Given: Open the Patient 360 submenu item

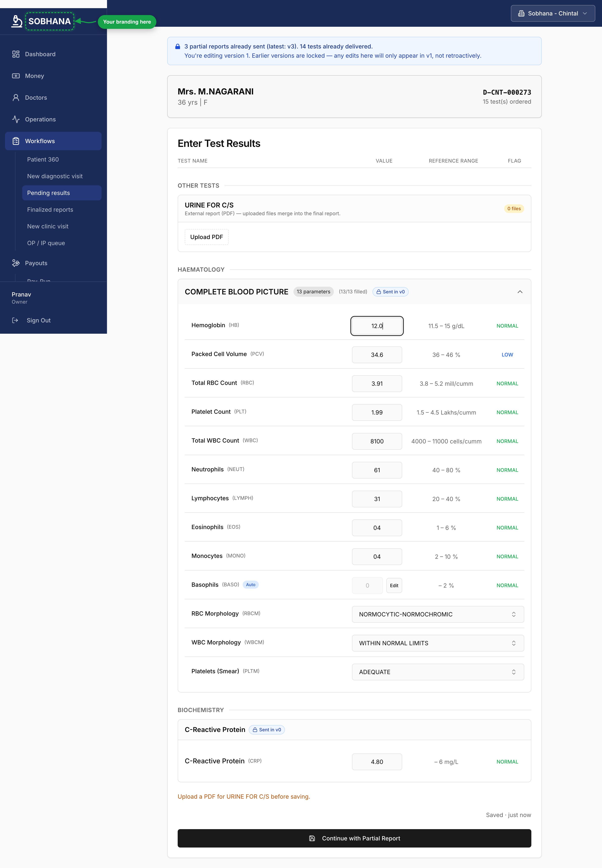Looking at the screenshot, I should pyautogui.click(x=43, y=159).
